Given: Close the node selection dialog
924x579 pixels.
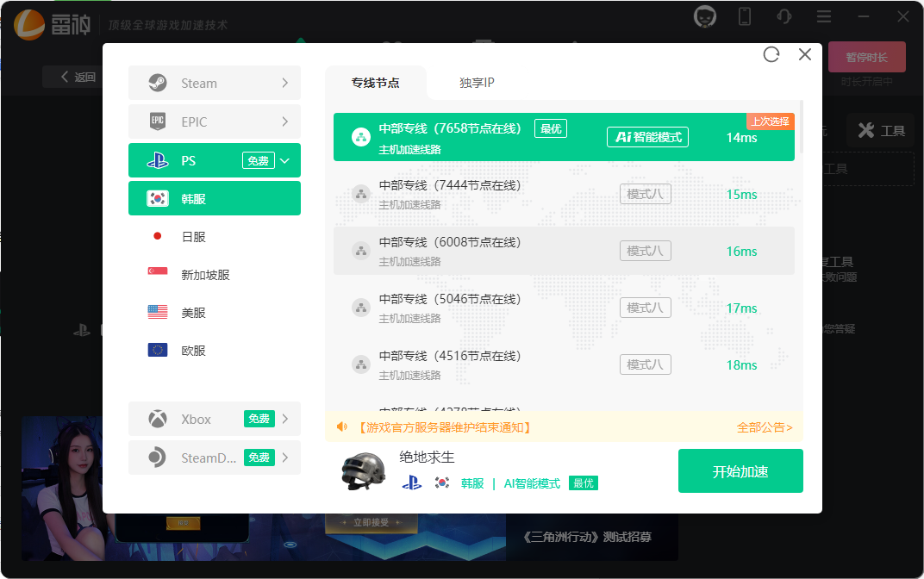Looking at the screenshot, I should pyautogui.click(x=804, y=55).
